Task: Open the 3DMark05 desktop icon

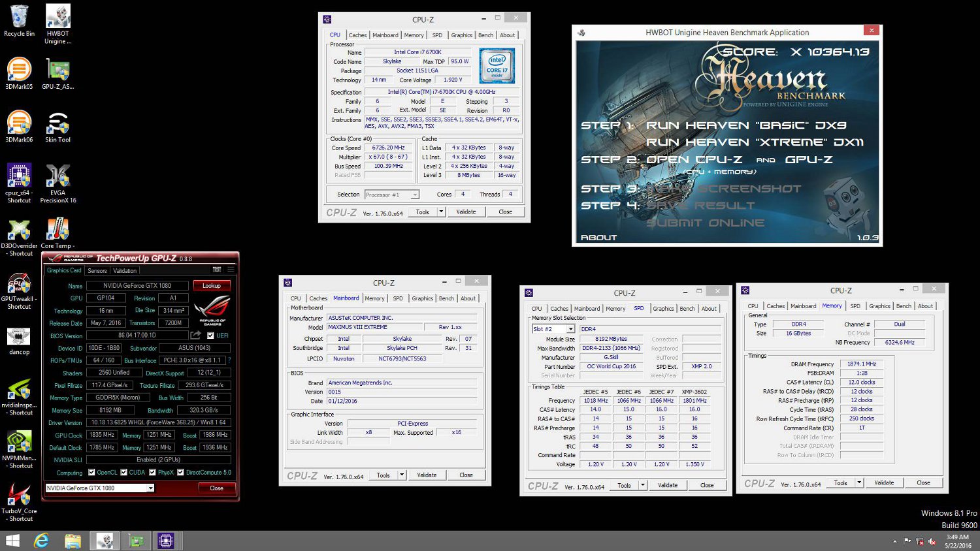Action: (19, 74)
